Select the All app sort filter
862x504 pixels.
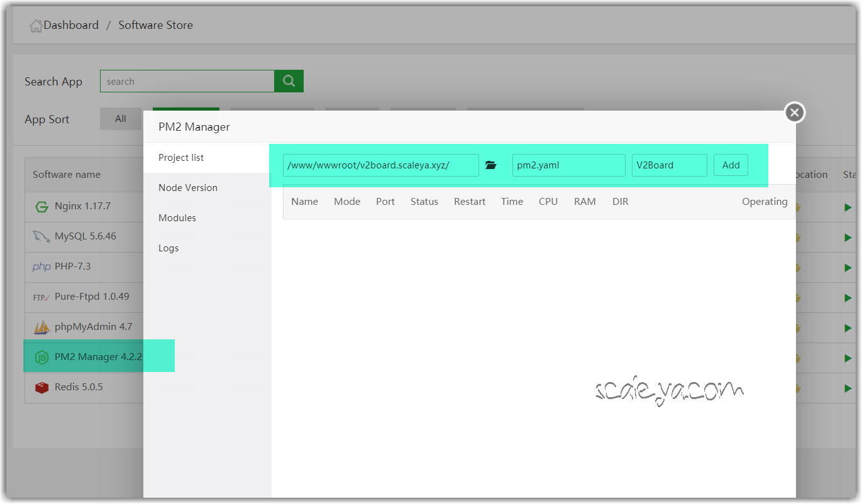120,119
